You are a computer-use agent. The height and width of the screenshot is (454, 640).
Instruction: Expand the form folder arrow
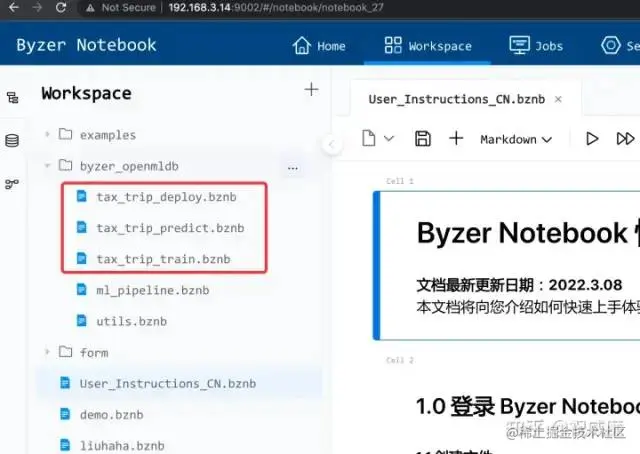tap(47, 352)
